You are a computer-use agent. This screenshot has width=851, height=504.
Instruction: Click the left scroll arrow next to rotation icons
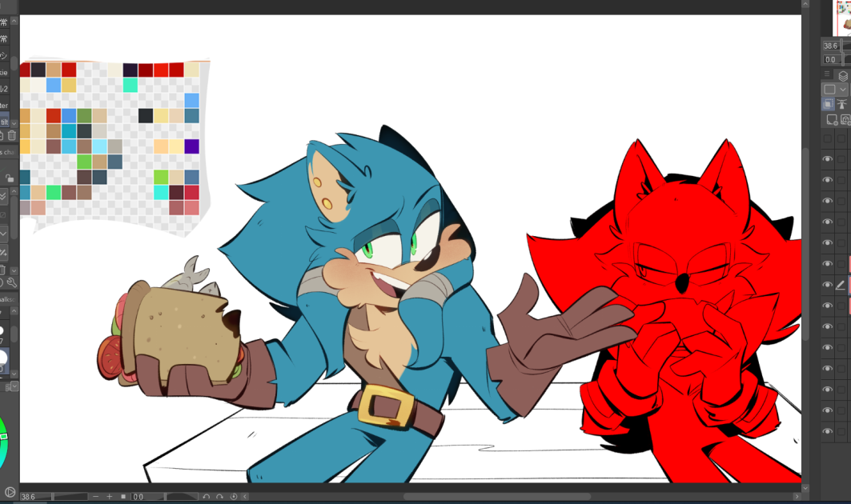[245, 497]
